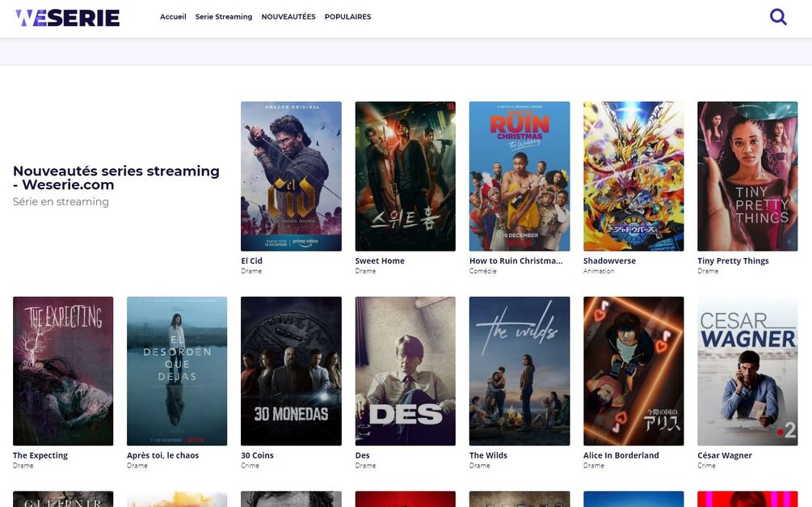
Task: Open the How to Ruin Christmas poster
Action: 520,176
